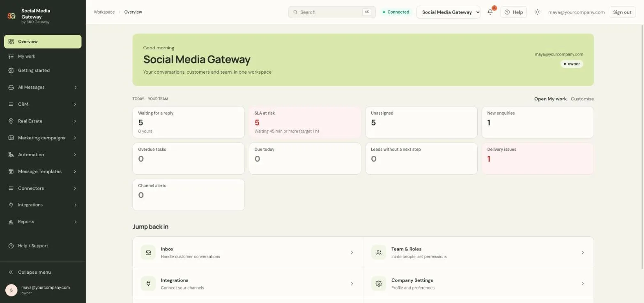The height and width of the screenshot is (303, 644).
Task: Toggle the light/dark theme sun icon
Action: [537, 12]
